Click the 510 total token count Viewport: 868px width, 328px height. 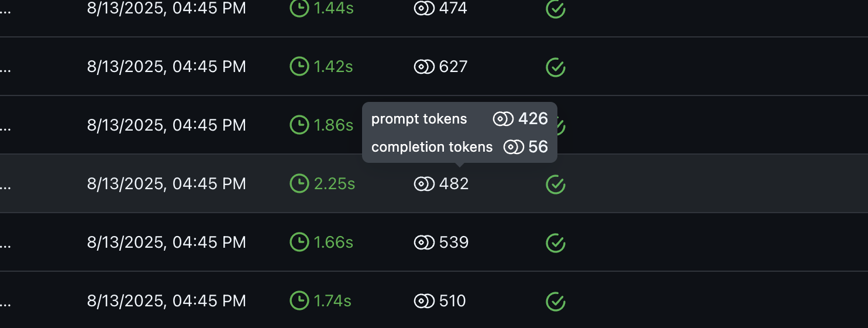(453, 301)
